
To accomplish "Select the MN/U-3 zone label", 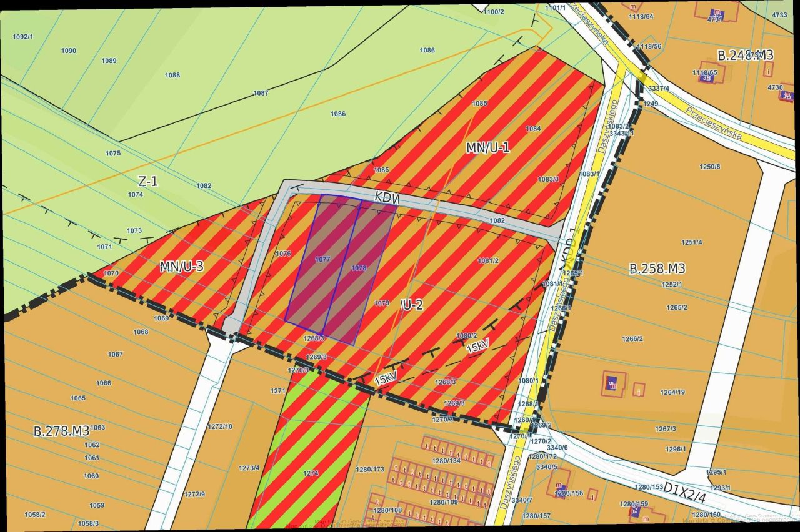I will point(182,267).
